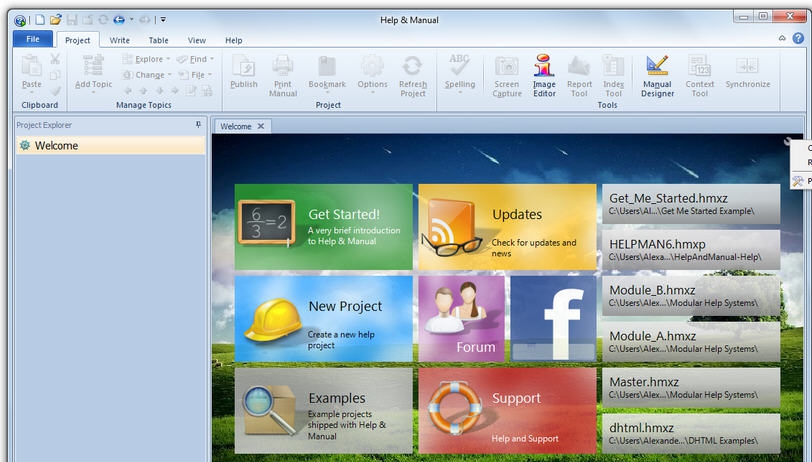The width and height of the screenshot is (812, 462).
Task: Open the Facebook tile
Action: click(554, 319)
